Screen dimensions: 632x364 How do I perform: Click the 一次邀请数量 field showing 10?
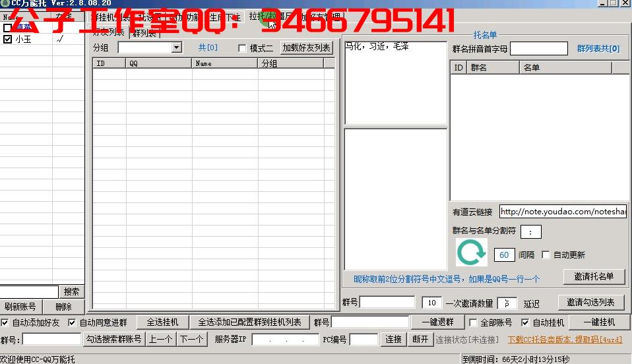[432, 303]
